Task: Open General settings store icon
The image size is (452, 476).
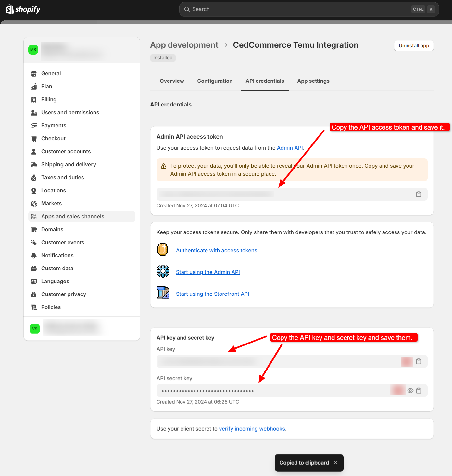Action: coord(34,74)
